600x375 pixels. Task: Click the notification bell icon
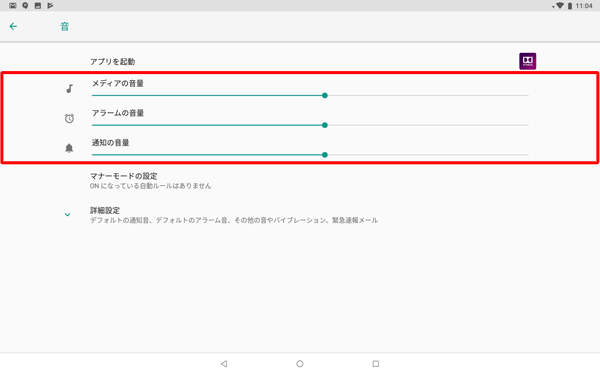[69, 148]
